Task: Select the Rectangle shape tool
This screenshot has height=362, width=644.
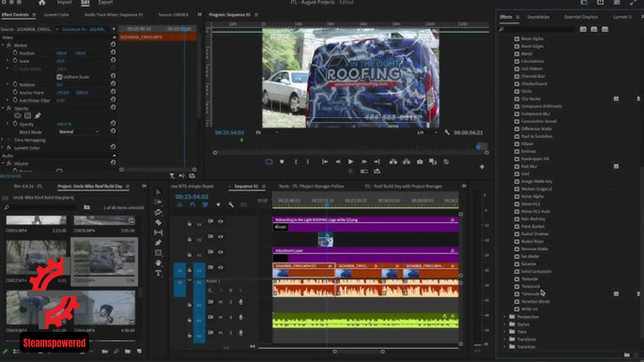Action: pos(158,252)
